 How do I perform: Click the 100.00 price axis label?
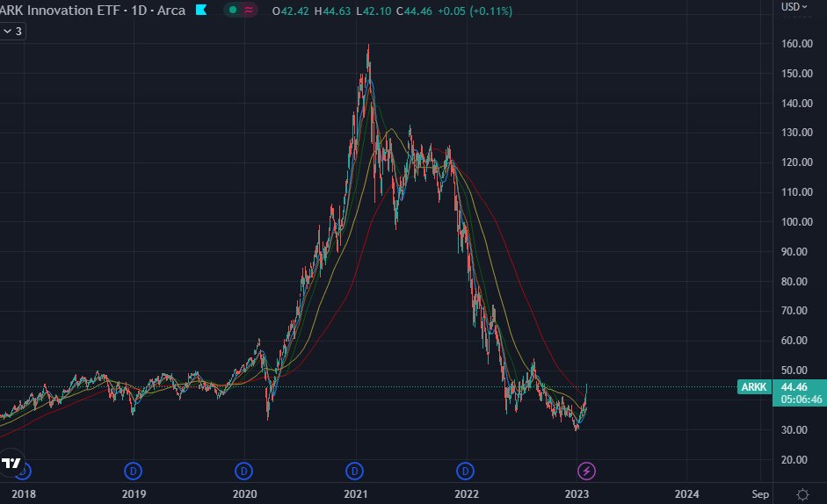796,222
